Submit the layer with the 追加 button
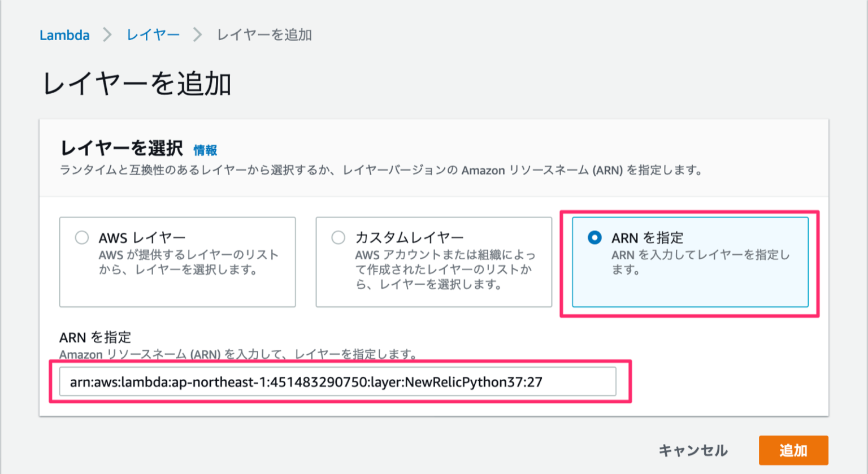This screenshot has height=474, width=868. click(x=794, y=450)
